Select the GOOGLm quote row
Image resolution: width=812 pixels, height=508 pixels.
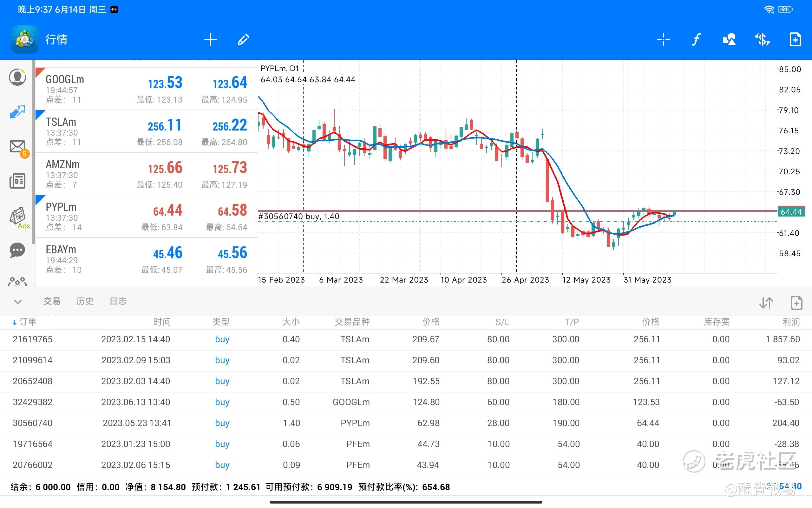click(x=146, y=89)
